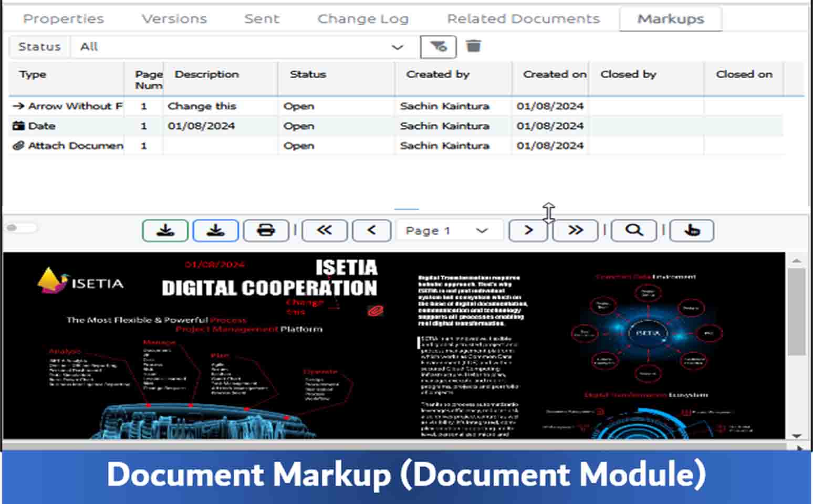Click Sachin Kaintura in the Arrow Without row
This screenshot has width=813, height=504.
click(x=444, y=106)
